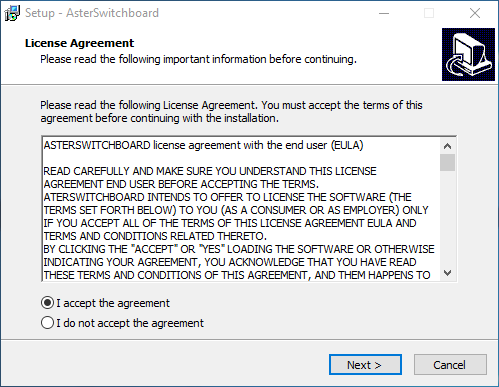Click the "I accept the agreement" label text

click(113, 303)
